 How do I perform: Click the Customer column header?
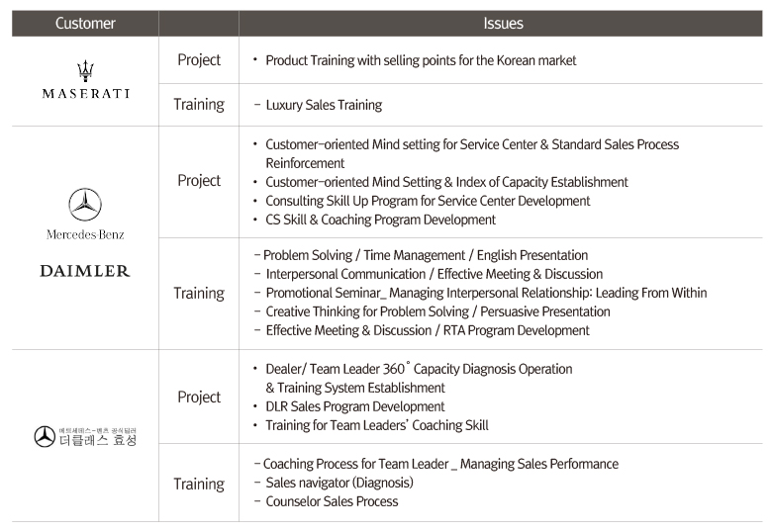coord(85,23)
